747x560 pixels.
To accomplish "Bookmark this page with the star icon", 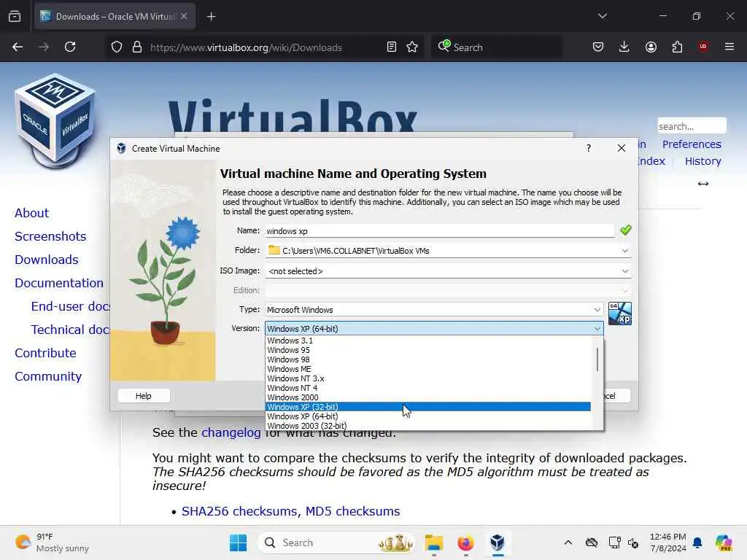I will click(413, 47).
